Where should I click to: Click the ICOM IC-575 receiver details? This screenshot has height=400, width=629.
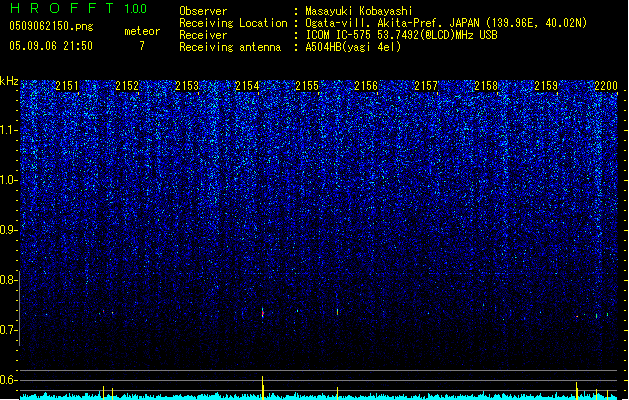[401, 35]
